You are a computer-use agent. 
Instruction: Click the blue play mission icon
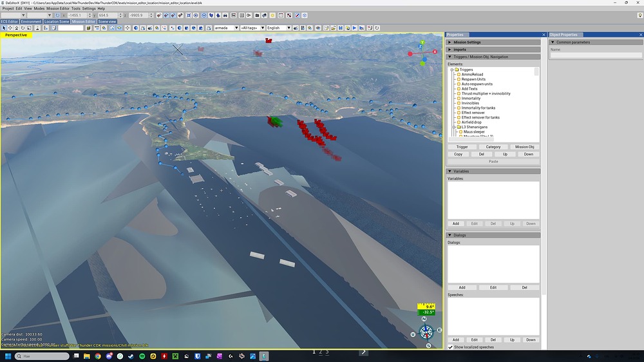coord(354,28)
